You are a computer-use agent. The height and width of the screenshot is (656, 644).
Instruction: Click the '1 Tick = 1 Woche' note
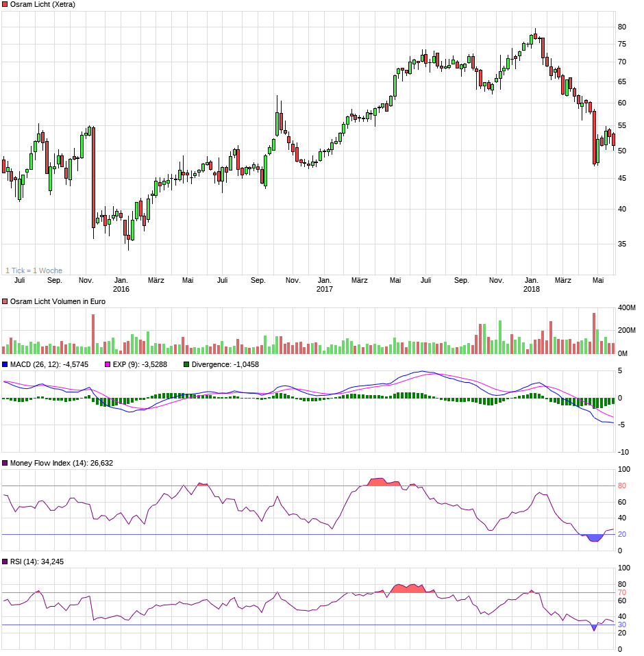point(34,270)
